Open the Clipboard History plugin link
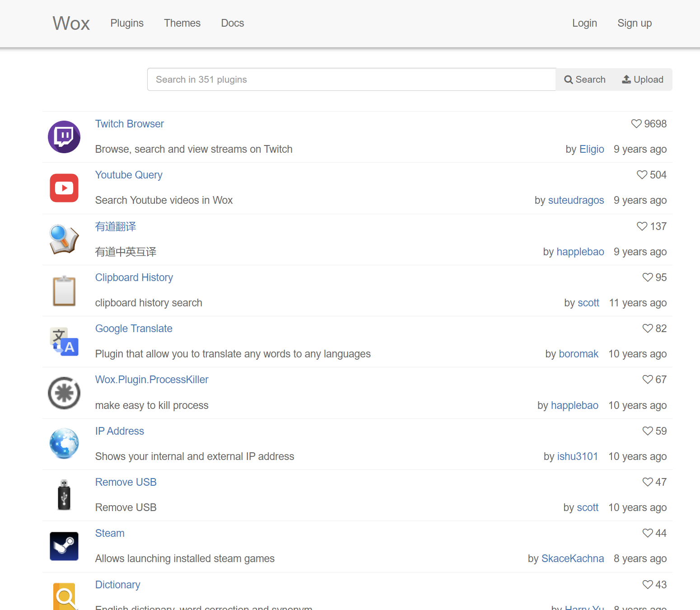Screen dimensions: 700x610 [134, 277]
